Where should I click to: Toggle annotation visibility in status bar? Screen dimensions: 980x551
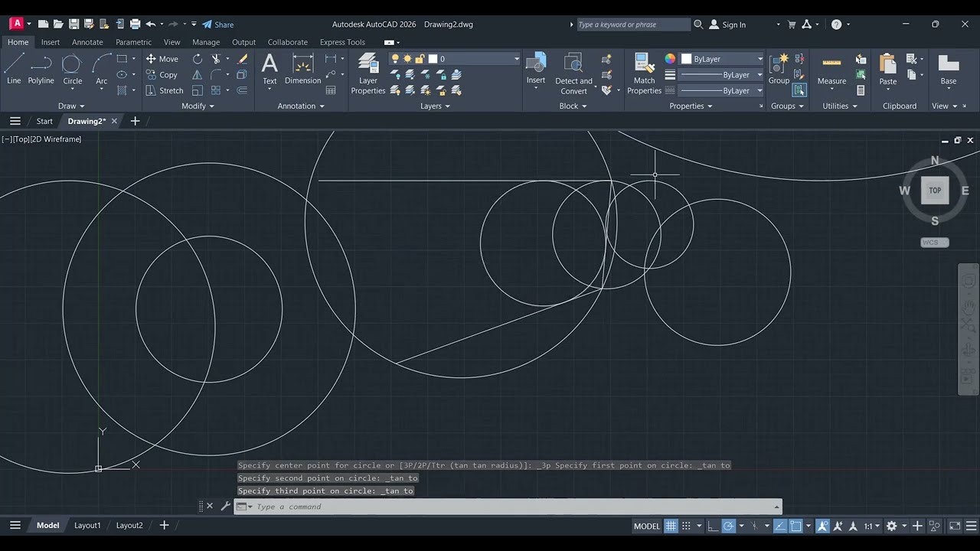coord(822,526)
